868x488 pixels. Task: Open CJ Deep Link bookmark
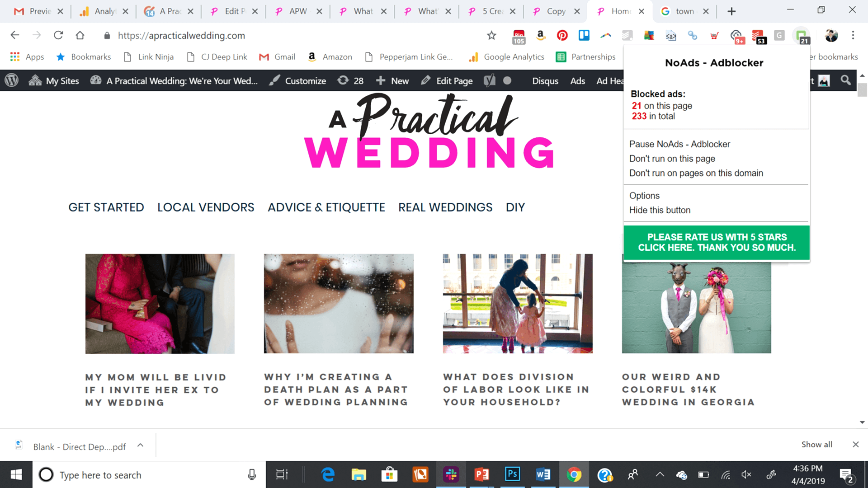(217, 57)
